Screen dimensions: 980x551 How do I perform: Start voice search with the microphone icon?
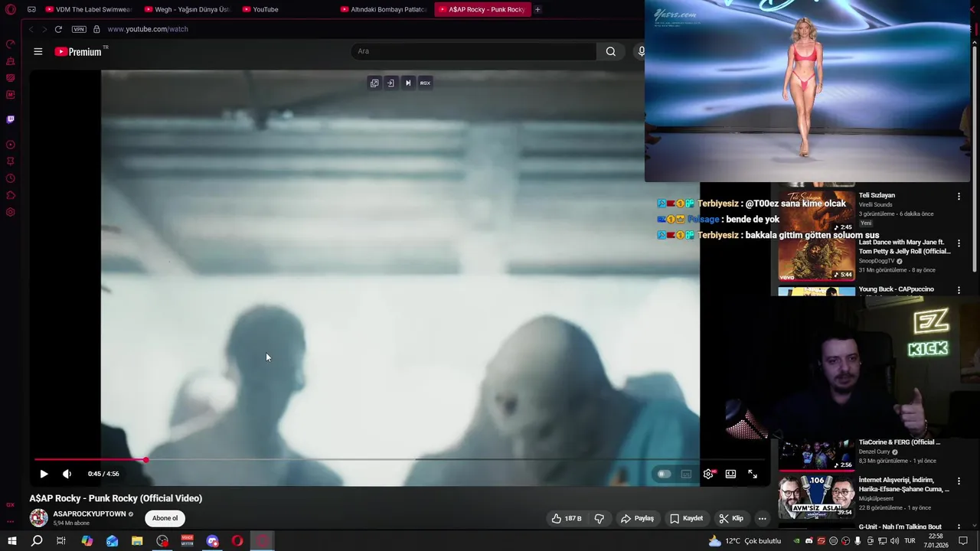click(642, 51)
